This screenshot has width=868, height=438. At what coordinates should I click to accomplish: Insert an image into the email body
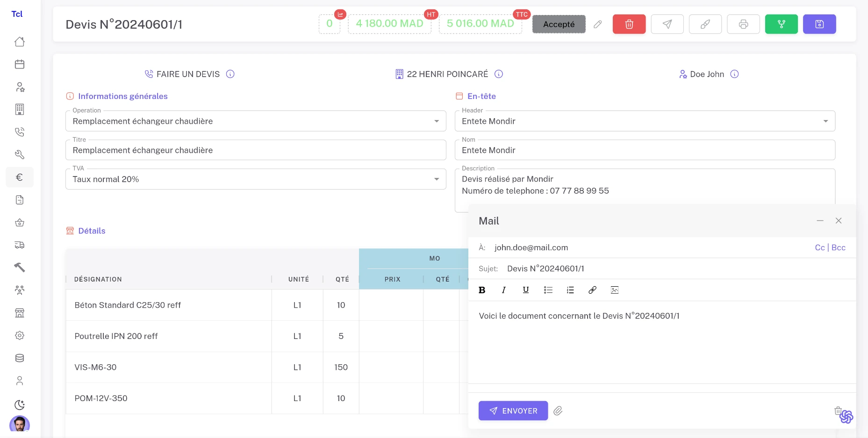614,290
